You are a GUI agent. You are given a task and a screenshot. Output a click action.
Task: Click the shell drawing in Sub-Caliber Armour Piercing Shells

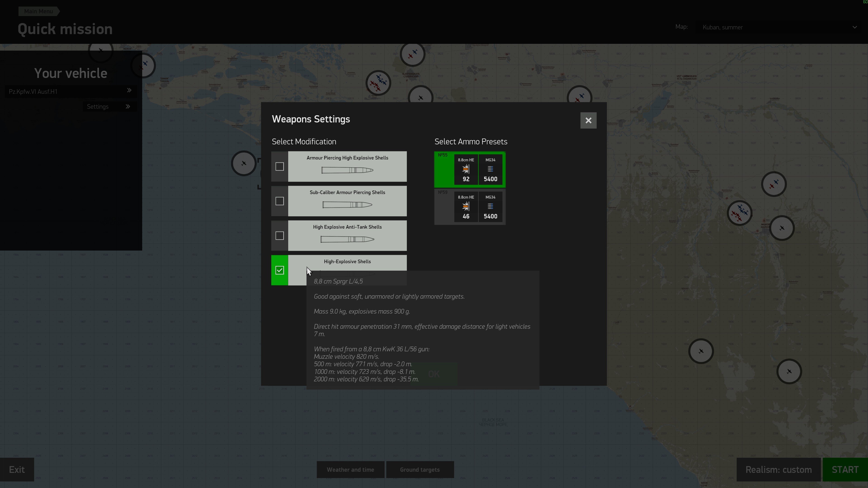[x=347, y=205]
